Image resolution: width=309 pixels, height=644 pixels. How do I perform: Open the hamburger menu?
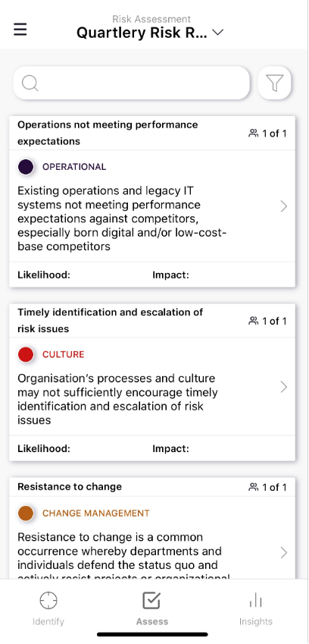[x=20, y=30]
